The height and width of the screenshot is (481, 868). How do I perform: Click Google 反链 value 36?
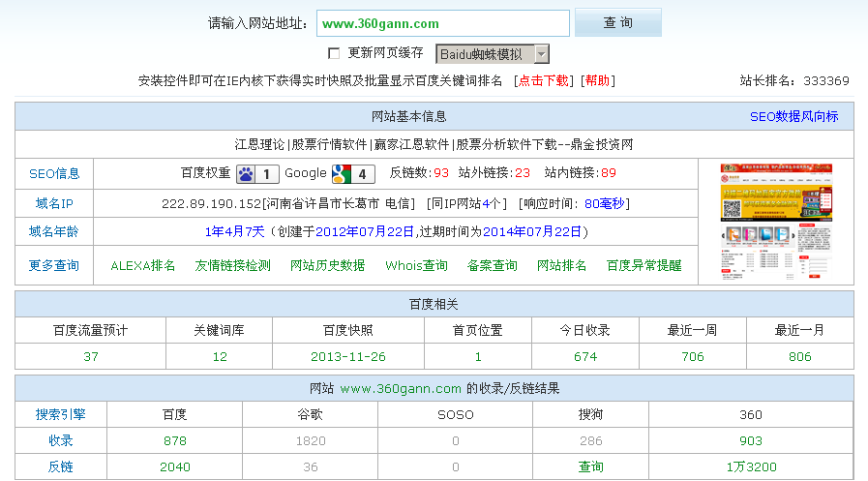pos(311,467)
